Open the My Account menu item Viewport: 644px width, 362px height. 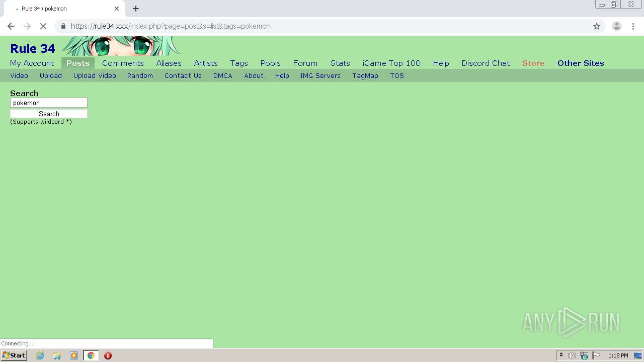32,63
